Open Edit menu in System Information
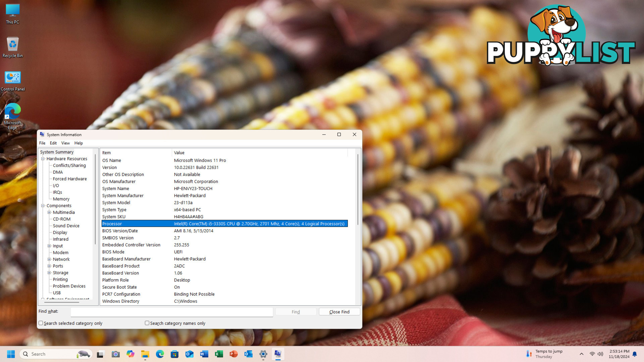Viewport: 644px width, 362px height. coord(53,143)
